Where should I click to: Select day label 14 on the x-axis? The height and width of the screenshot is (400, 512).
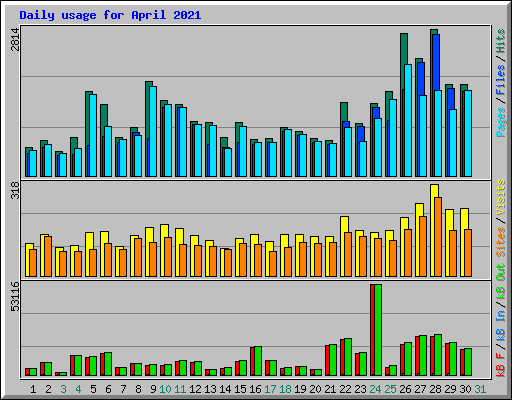point(225,389)
